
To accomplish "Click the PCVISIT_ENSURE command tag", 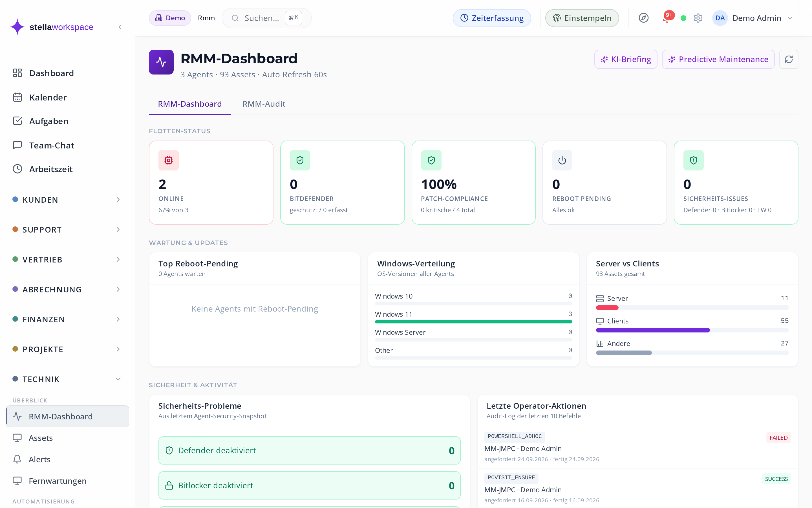I will tap(511, 478).
